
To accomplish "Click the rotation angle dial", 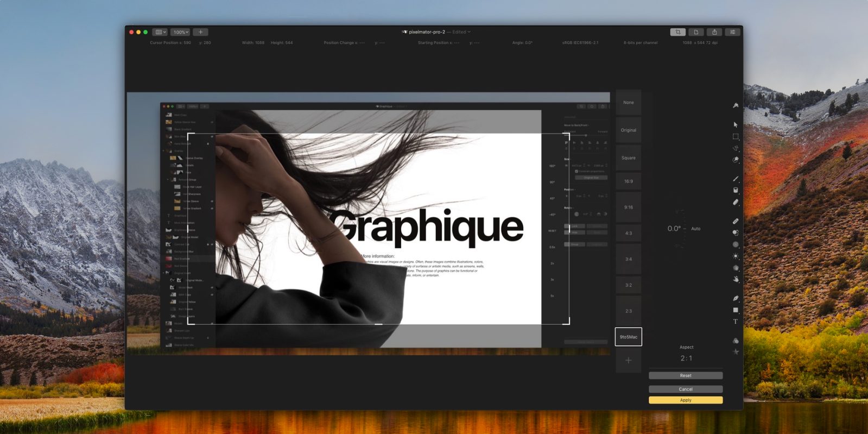I will (x=679, y=229).
